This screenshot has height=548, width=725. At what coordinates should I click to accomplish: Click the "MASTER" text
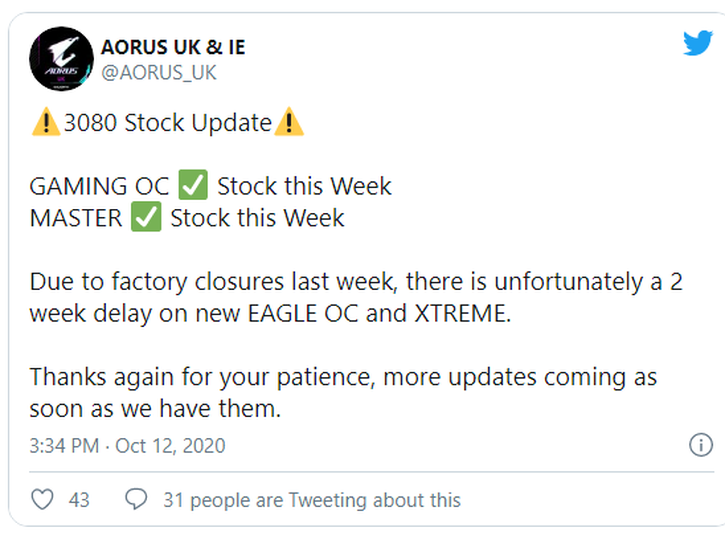(x=76, y=218)
